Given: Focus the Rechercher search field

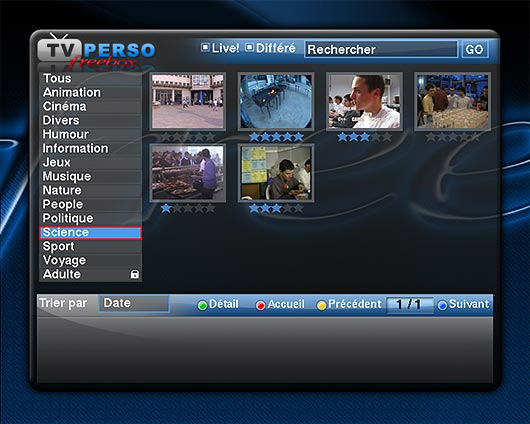Looking at the screenshot, I should (381, 50).
